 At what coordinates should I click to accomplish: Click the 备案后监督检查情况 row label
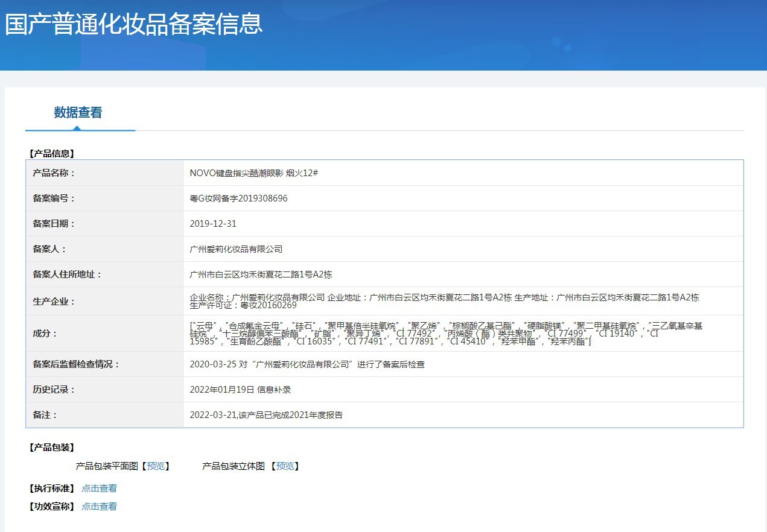coord(76,364)
